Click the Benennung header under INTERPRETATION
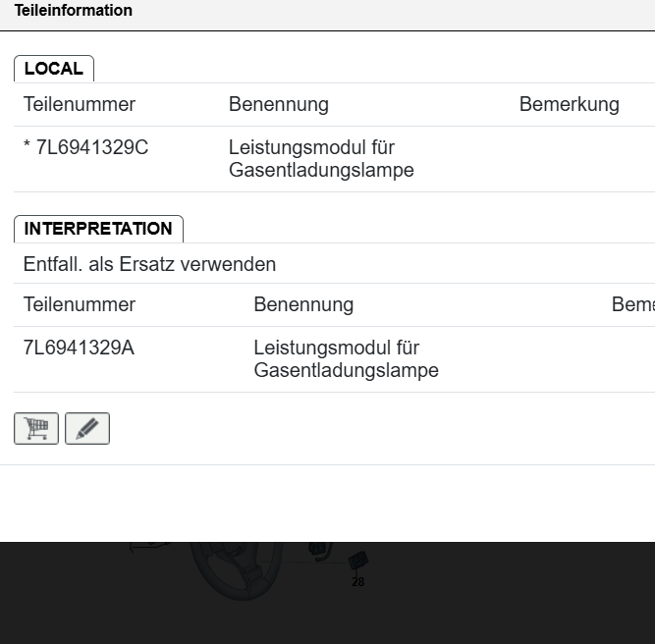Image resolution: width=655 pixels, height=644 pixels. click(x=303, y=304)
